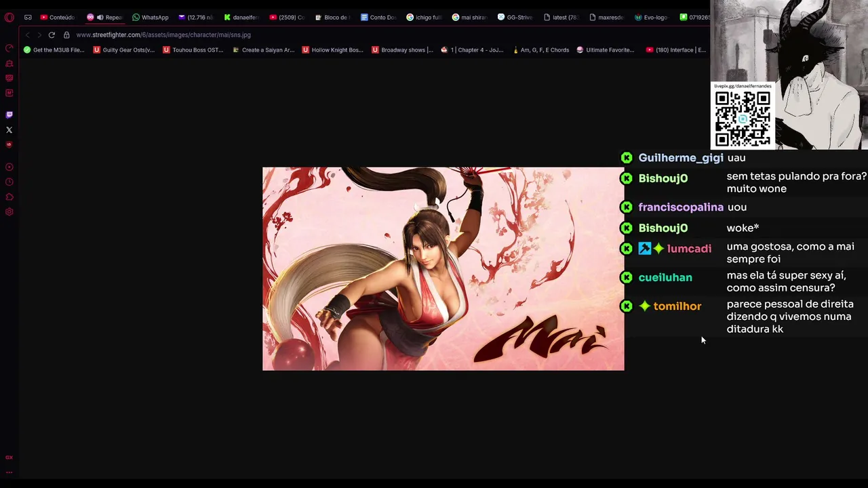Open bookmark Broadway shows
Viewport: 868px width, 488px height.
tap(402, 50)
